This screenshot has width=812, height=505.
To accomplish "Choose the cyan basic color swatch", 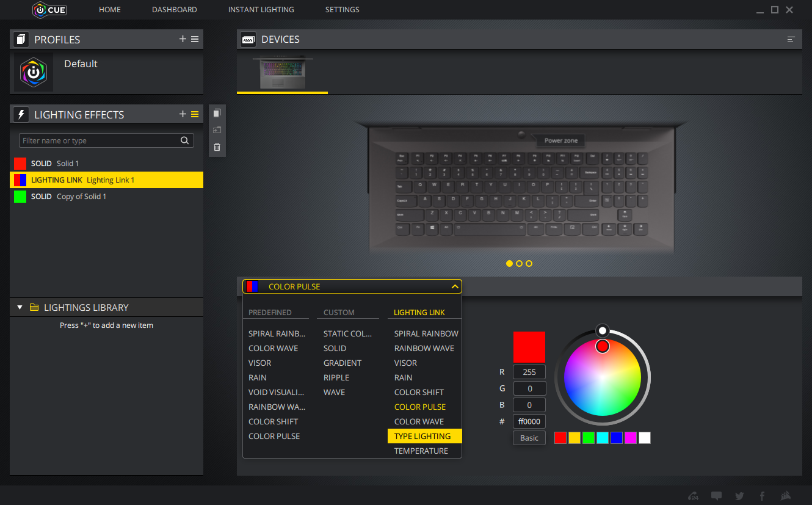I will [x=603, y=438].
